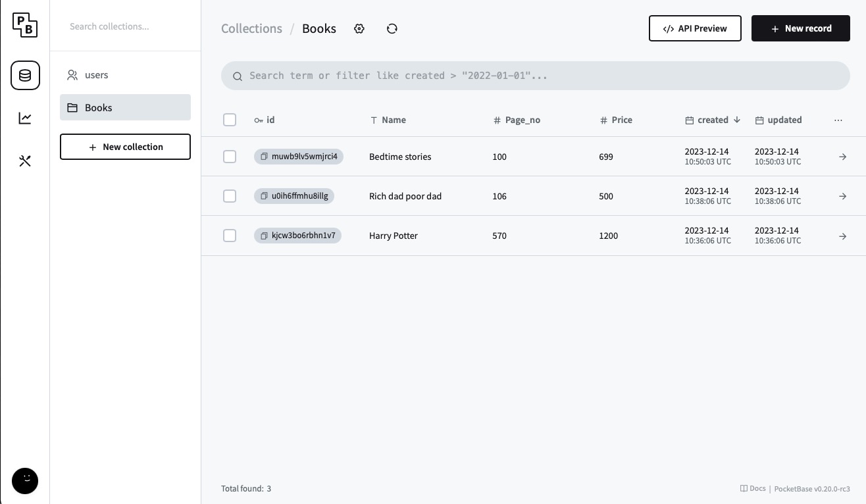Open the Collections sidebar icon
Screen dimensions: 866x504
click(25, 75)
